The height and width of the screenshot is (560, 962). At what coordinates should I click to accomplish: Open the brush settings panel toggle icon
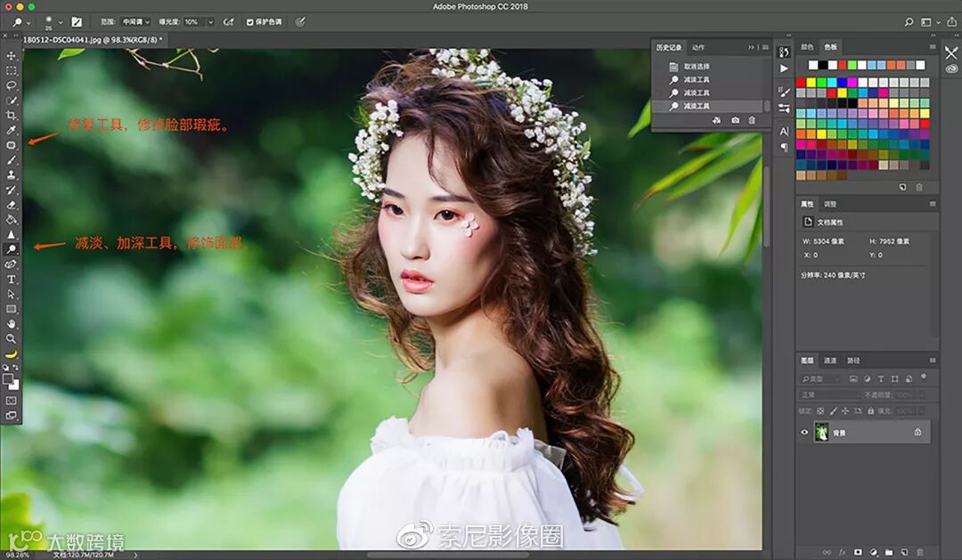click(77, 22)
